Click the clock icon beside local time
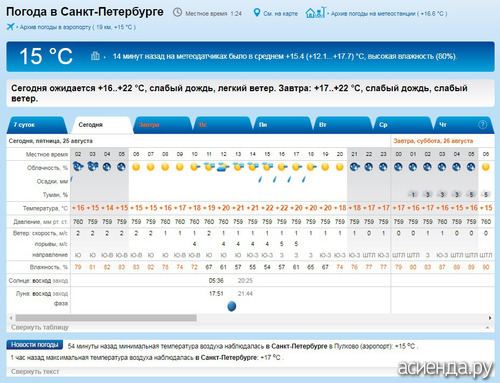Screen dimensions: 500x383 click(x=177, y=13)
